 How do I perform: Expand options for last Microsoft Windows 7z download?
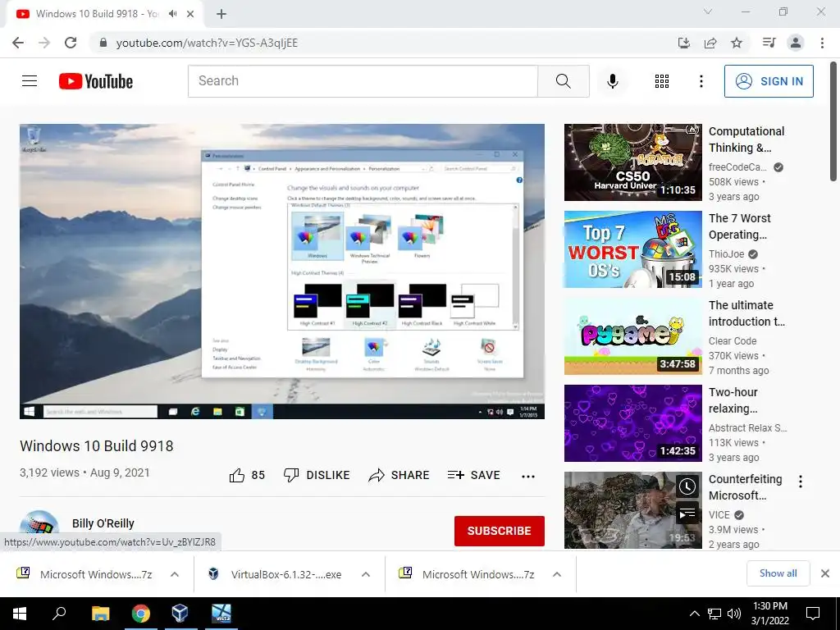(557, 574)
